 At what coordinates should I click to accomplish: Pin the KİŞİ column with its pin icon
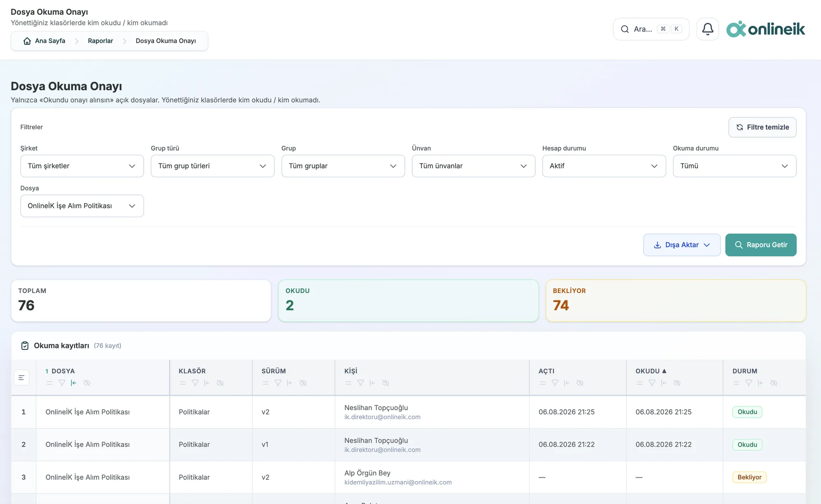(372, 383)
